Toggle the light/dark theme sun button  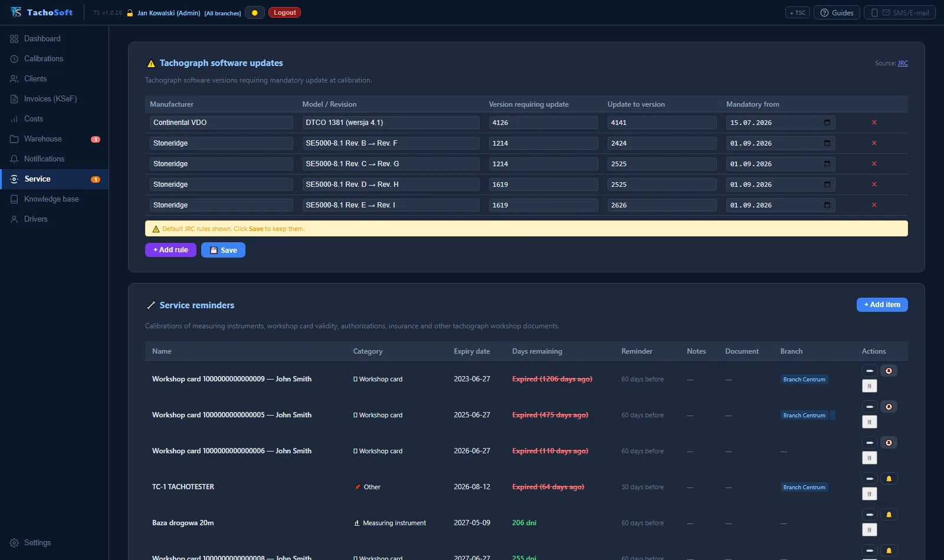255,12
